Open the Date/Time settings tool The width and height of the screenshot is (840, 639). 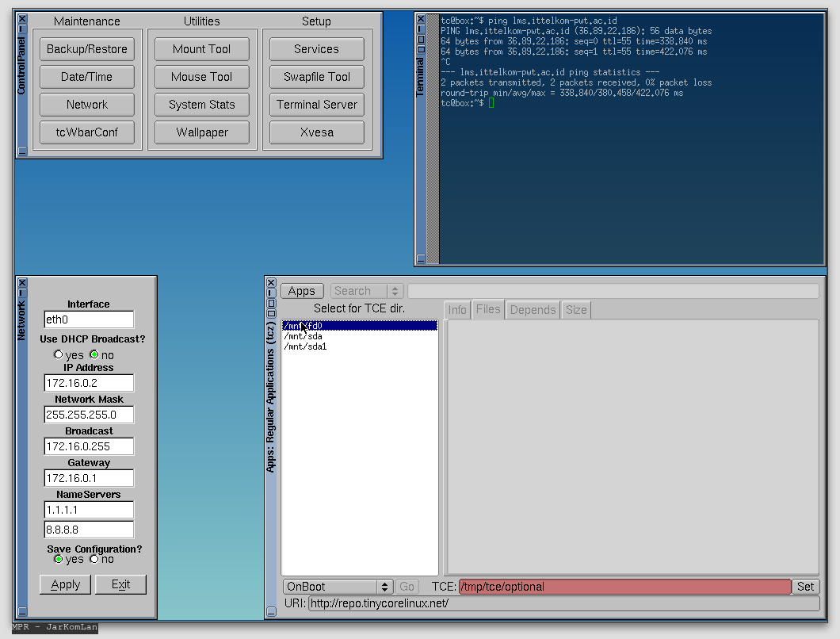(86, 76)
